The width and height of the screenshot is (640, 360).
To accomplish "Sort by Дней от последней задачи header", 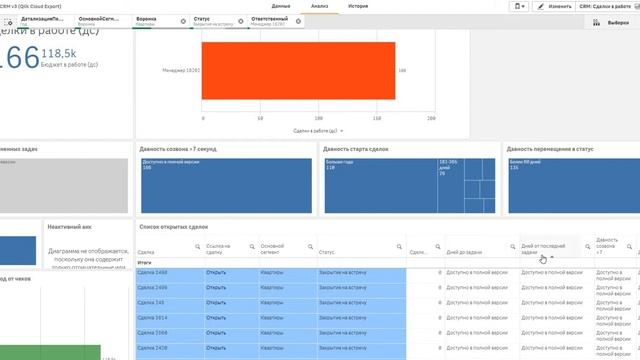I will [543, 249].
